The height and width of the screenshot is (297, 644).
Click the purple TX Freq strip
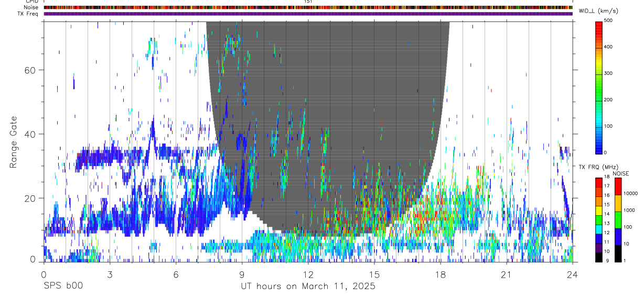pos(308,14)
